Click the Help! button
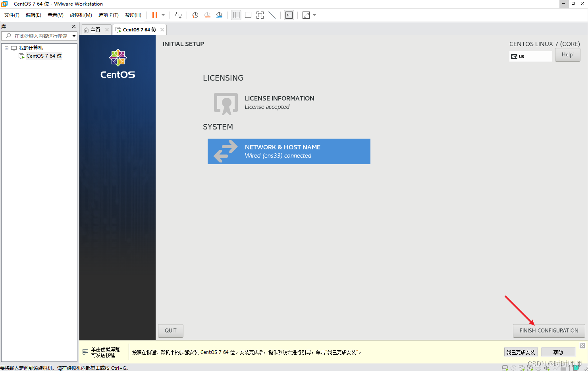This screenshot has width=588, height=371. [567, 55]
